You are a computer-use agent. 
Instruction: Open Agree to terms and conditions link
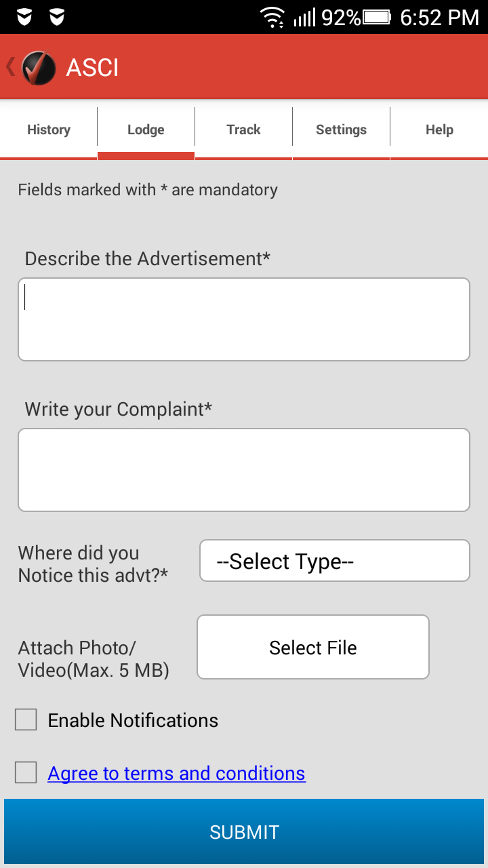coord(176,773)
